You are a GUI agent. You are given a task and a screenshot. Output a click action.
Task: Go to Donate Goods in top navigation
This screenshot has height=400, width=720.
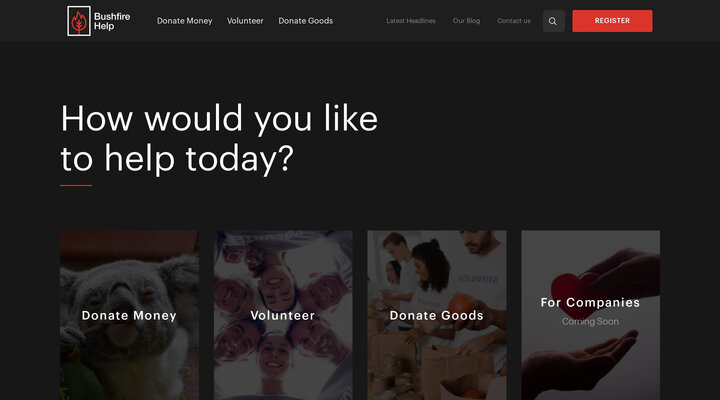[305, 21]
